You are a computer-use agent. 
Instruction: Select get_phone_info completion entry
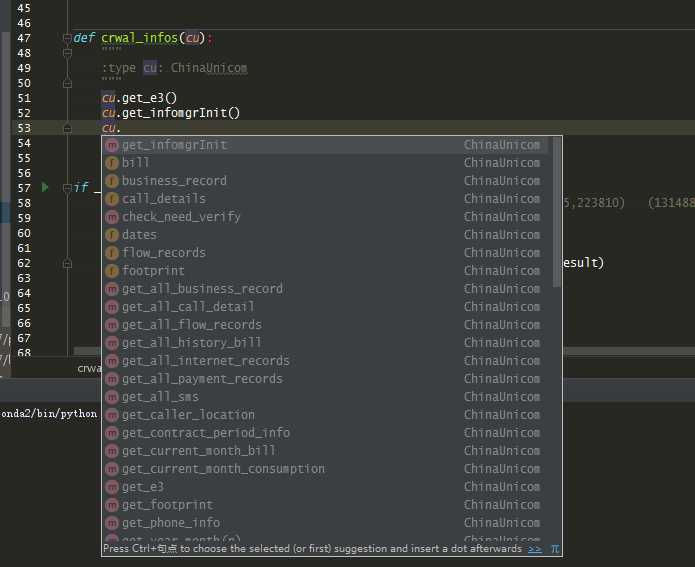coord(325,523)
